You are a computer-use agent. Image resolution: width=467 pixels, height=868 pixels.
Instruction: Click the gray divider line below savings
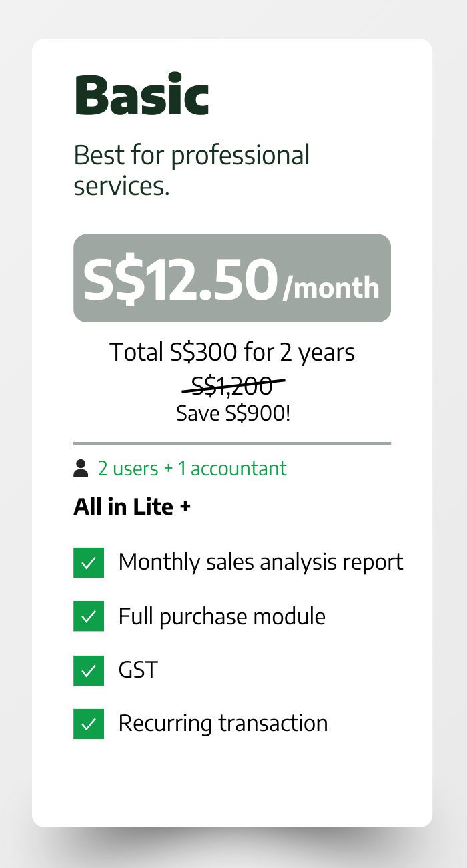[232, 443]
